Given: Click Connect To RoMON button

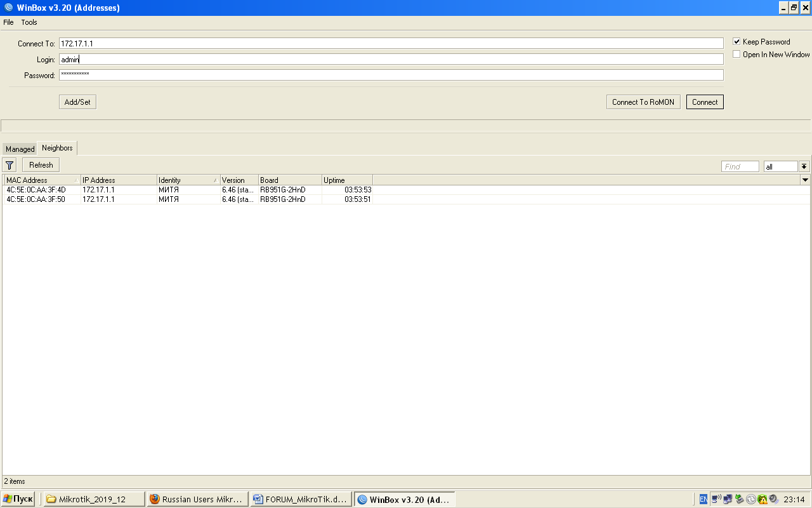Looking at the screenshot, I should click(643, 102).
